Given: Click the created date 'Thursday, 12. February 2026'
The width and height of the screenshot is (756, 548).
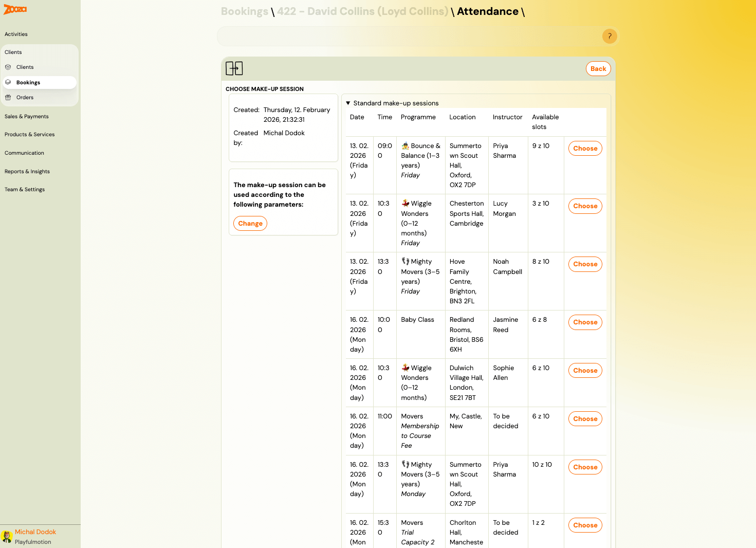Looking at the screenshot, I should pyautogui.click(x=297, y=115).
